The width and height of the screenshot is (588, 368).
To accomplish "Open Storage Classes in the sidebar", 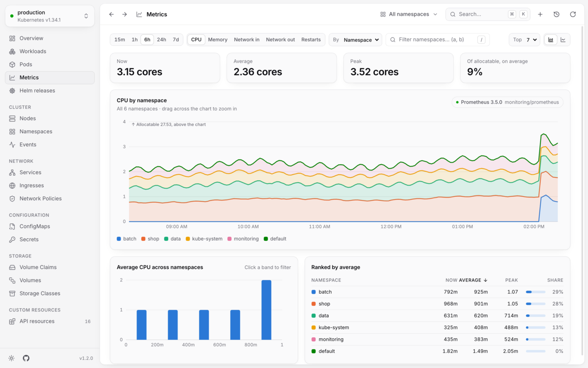I will 50,294.
